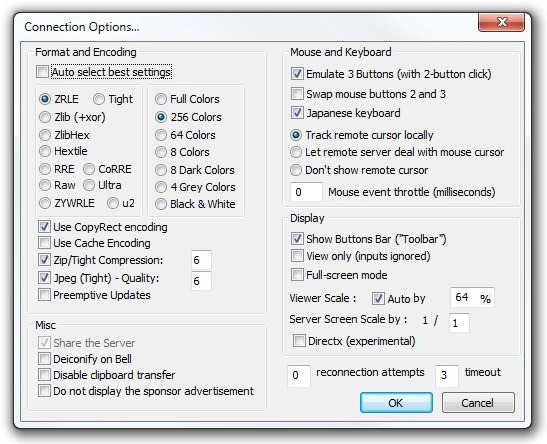Select Hextile encoding
547x444 pixels.
coord(45,151)
